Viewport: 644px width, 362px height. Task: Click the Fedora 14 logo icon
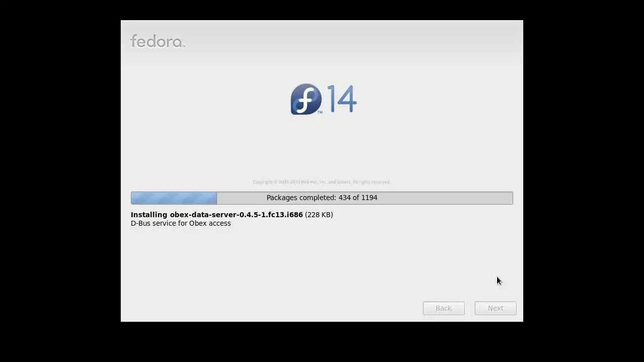click(324, 99)
